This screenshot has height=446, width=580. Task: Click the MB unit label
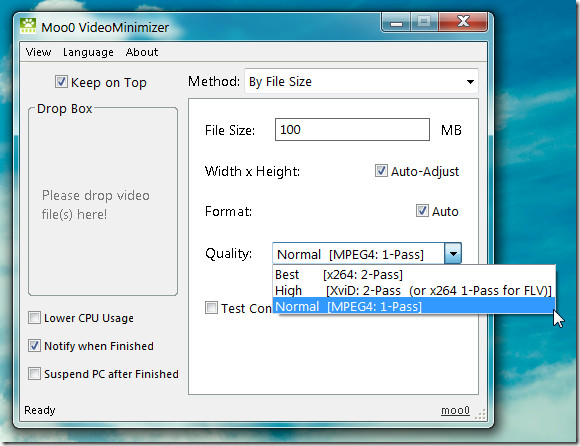tap(451, 130)
